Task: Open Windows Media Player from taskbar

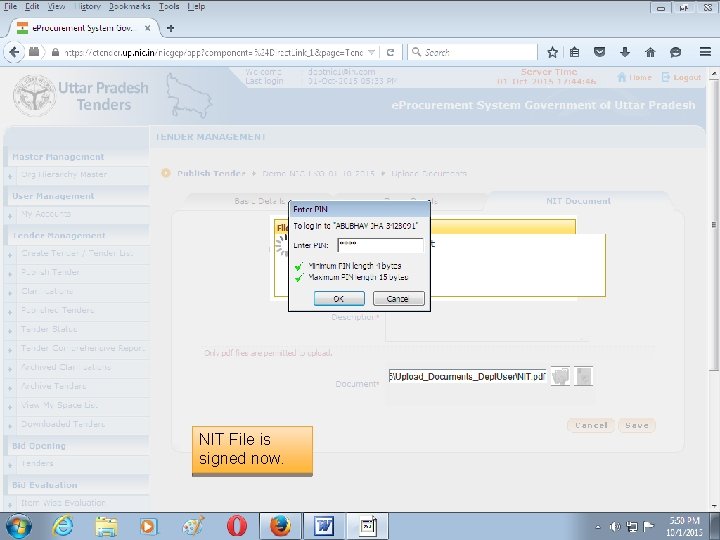Action: (x=149, y=526)
